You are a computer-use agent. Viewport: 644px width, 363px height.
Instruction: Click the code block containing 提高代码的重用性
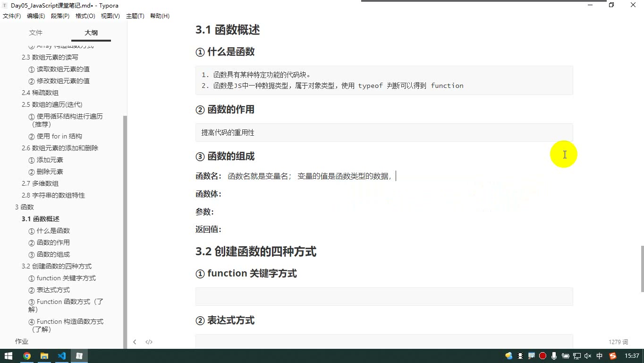(x=384, y=133)
